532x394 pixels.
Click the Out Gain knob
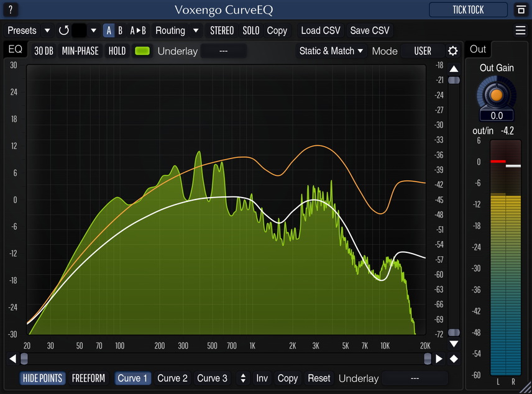pos(496,95)
